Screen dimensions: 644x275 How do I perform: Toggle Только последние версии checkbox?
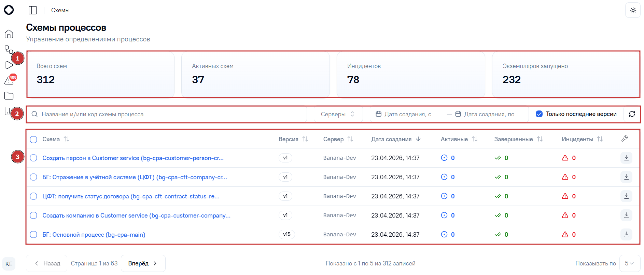539,114
